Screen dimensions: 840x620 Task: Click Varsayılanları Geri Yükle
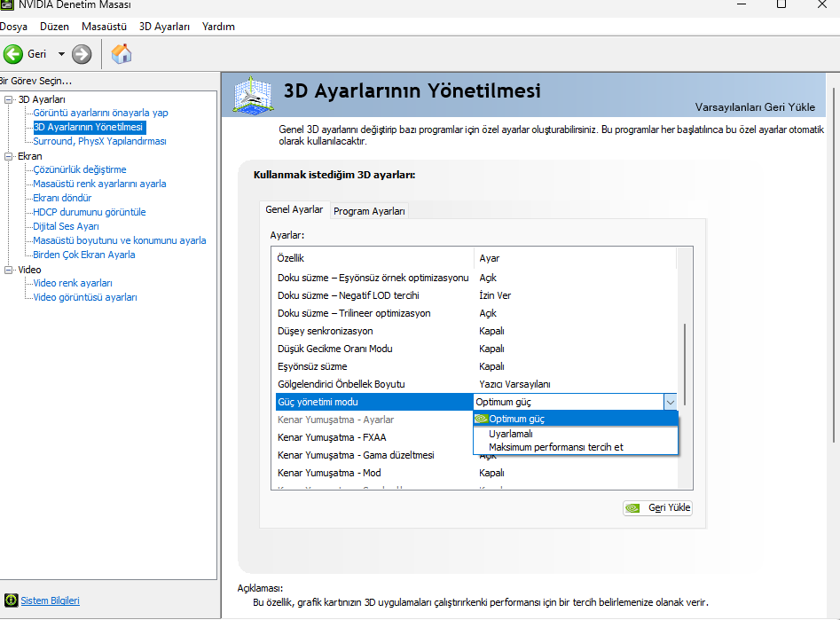click(755, 107)
